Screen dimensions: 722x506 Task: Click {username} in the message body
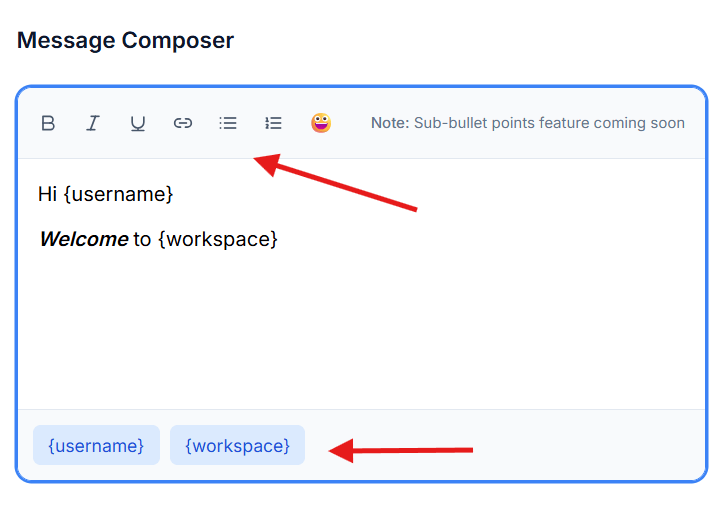(x=118, y=194)
